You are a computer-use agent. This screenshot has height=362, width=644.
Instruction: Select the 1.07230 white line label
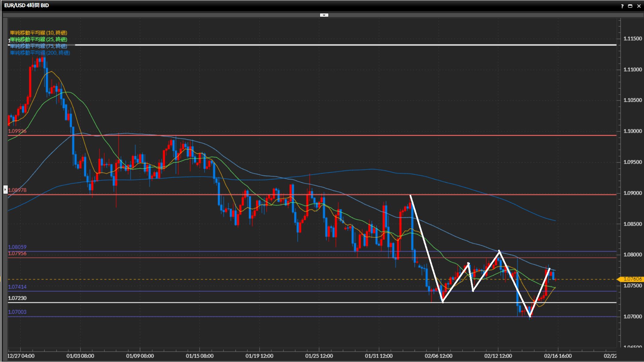pos(17,298)
